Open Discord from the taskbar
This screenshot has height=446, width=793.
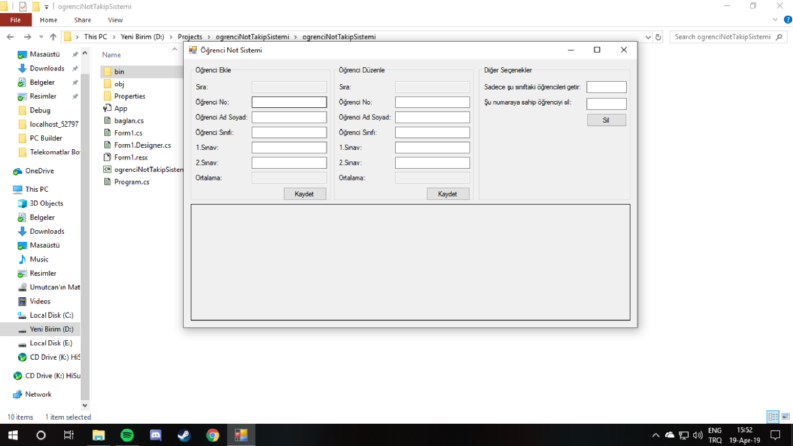coord(155,435)
